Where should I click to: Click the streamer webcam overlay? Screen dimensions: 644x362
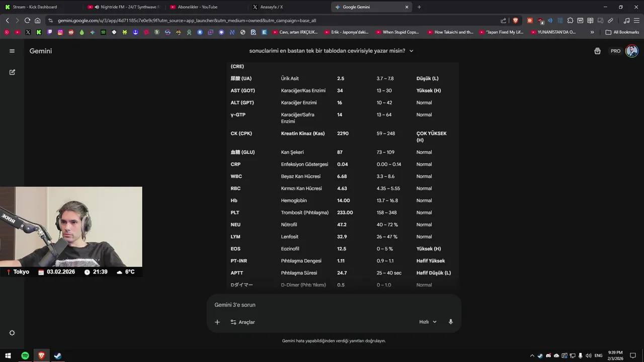(71, 227)
